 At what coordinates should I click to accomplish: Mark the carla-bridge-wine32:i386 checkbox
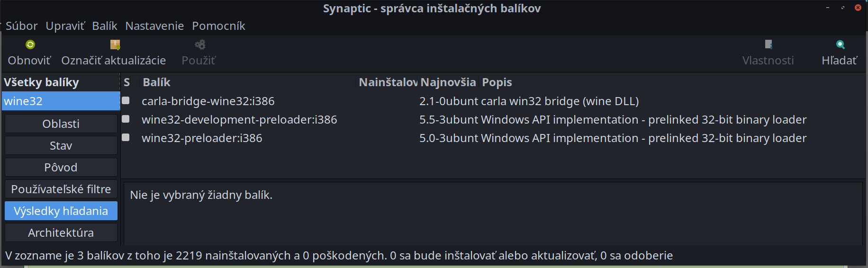tap(126, 100)
